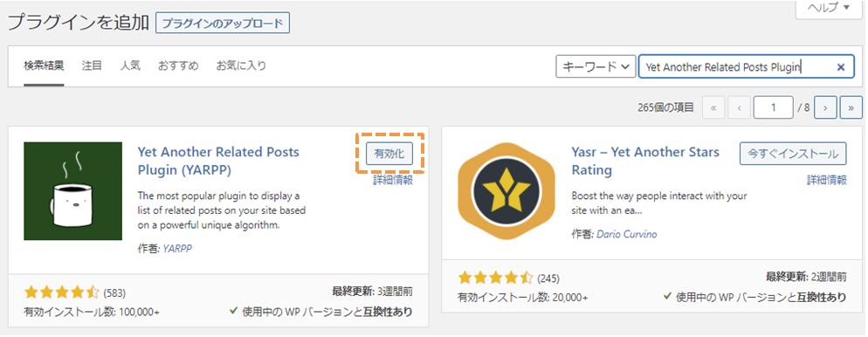868x337 pixels.
Task: Open the Yet Another Related Posts Plugin title
Action: click(218, 161)
